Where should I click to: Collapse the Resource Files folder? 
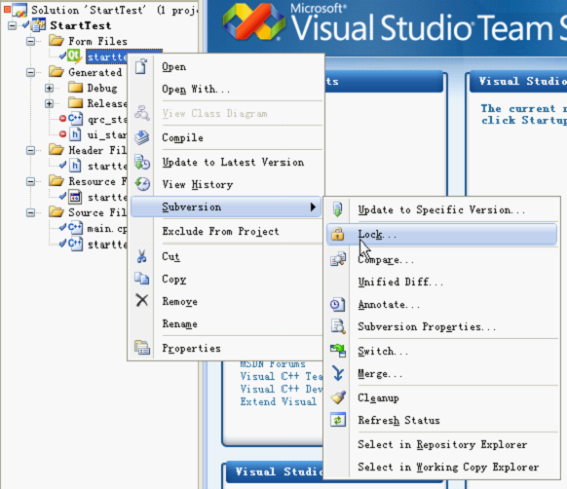[x=31, y=181]
